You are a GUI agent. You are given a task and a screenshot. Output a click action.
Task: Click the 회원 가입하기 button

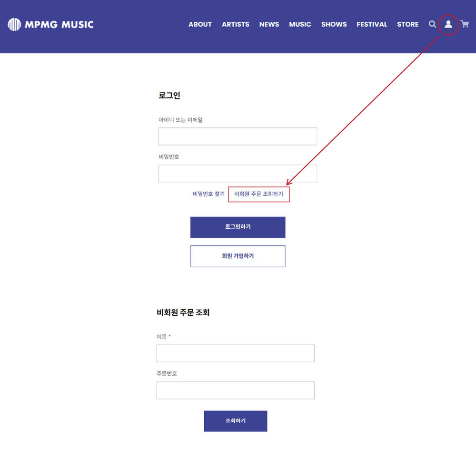coord(238,256)
